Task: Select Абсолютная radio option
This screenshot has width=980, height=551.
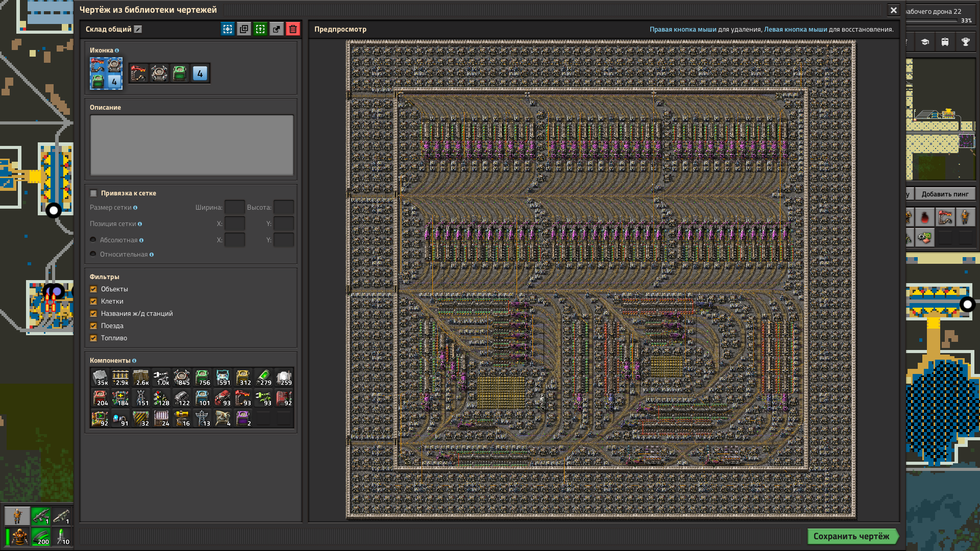Action: 93,240
